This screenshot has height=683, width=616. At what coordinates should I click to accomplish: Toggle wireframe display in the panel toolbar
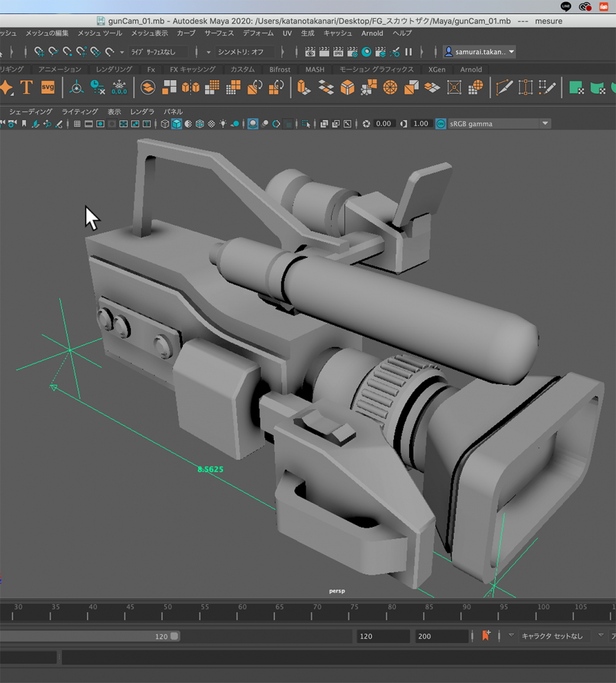point(165,124)
